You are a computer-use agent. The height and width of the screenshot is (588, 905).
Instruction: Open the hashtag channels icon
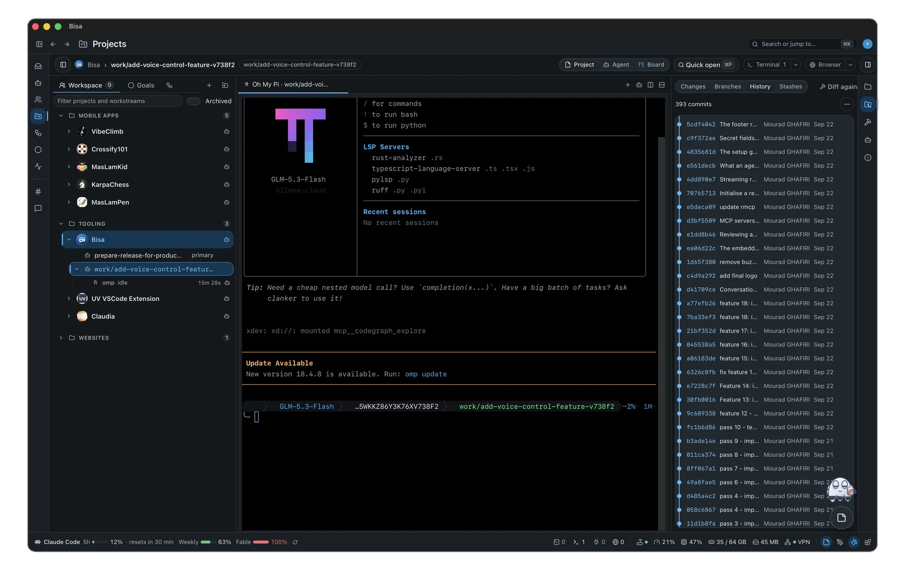pos(38,191)
